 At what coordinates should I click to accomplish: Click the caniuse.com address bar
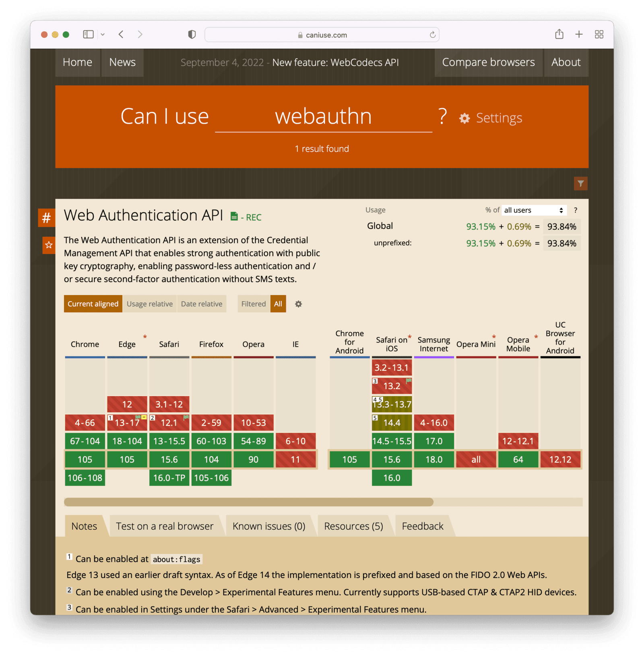[x=322, y=35]
